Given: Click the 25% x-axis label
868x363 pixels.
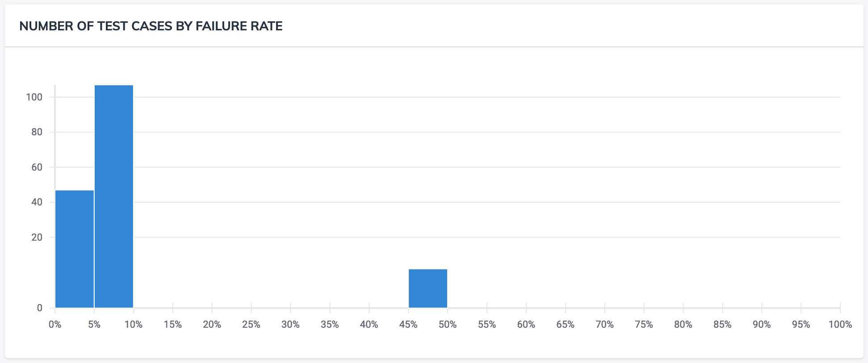Looking at the screenshot, I should (x=251, y=325).
